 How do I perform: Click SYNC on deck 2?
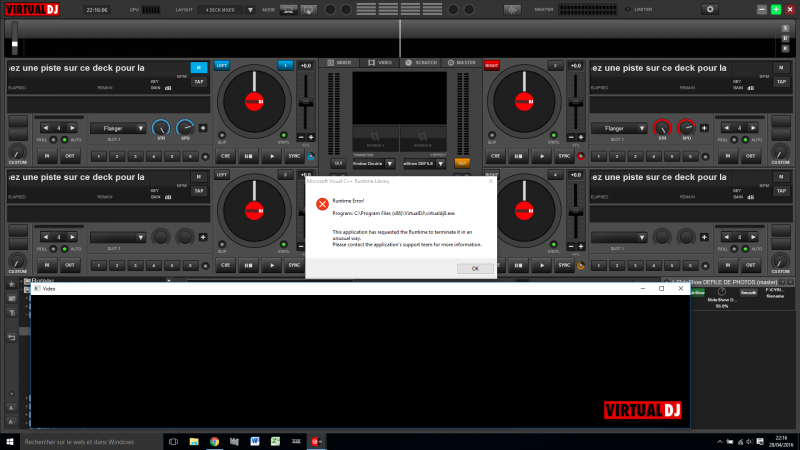pos(564,156)
